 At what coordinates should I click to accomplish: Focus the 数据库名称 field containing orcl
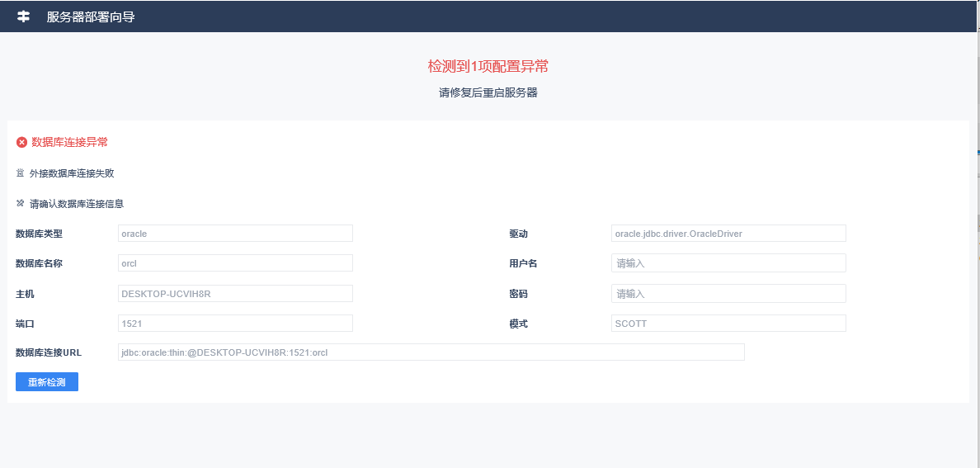[235, 263]
